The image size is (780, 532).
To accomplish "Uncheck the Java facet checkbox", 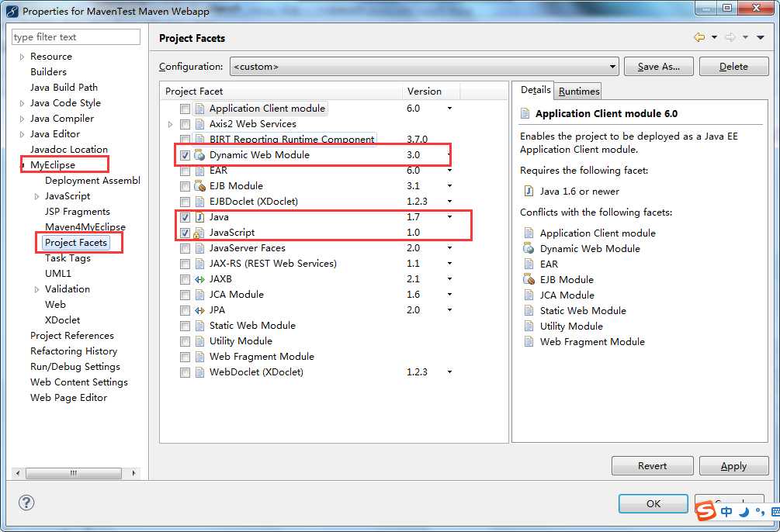I will click(185, 217).
